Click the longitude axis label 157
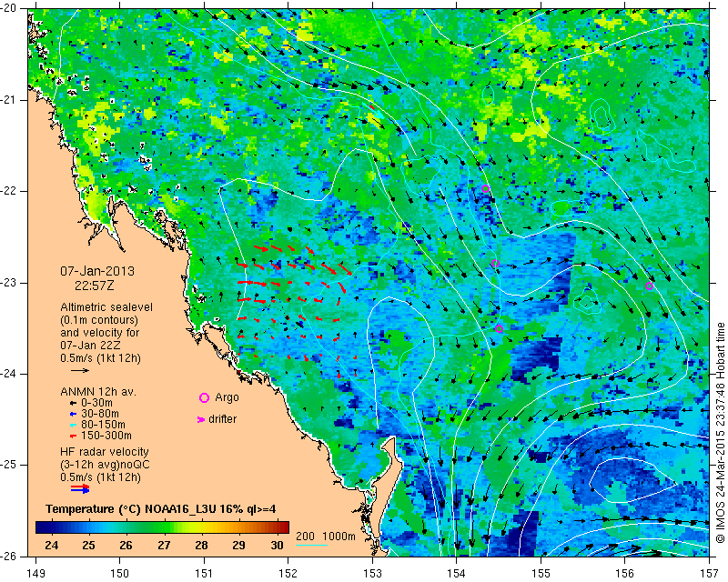This screenshot has width=728, height=582. pyautogui.click(x=709, y=574)
